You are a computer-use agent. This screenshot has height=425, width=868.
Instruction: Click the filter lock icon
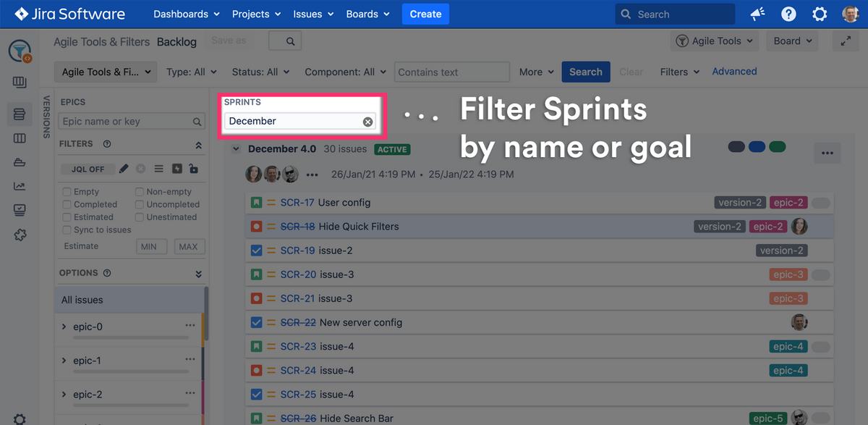193,169
